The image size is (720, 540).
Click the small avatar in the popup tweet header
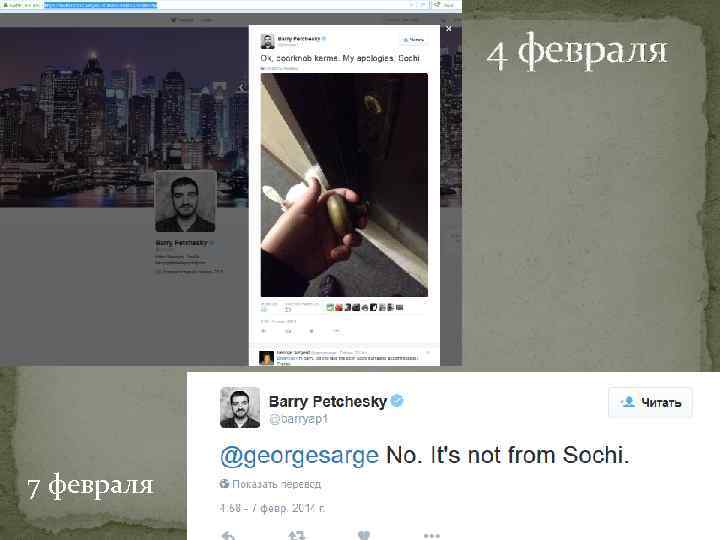coord(268,41)
